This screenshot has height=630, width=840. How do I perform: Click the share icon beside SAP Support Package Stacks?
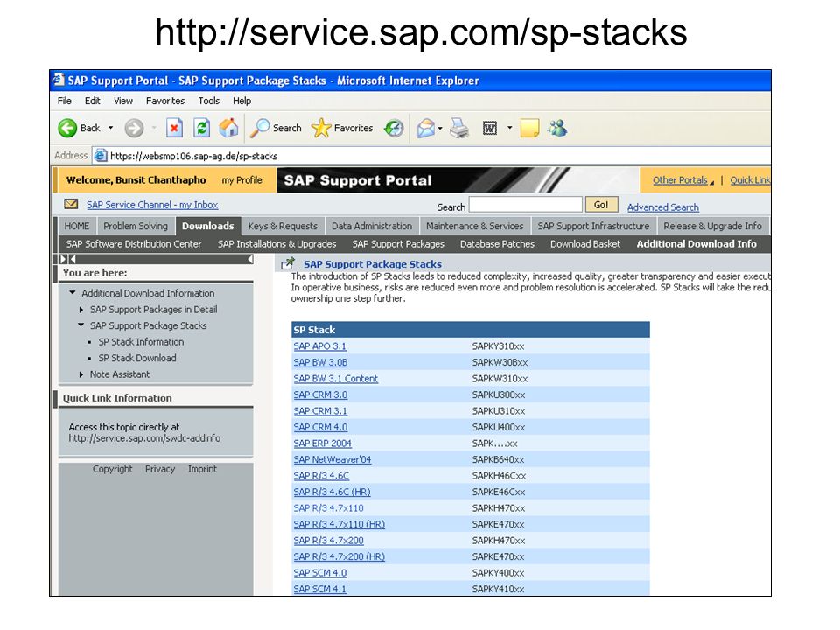click(x=288, y=263)
